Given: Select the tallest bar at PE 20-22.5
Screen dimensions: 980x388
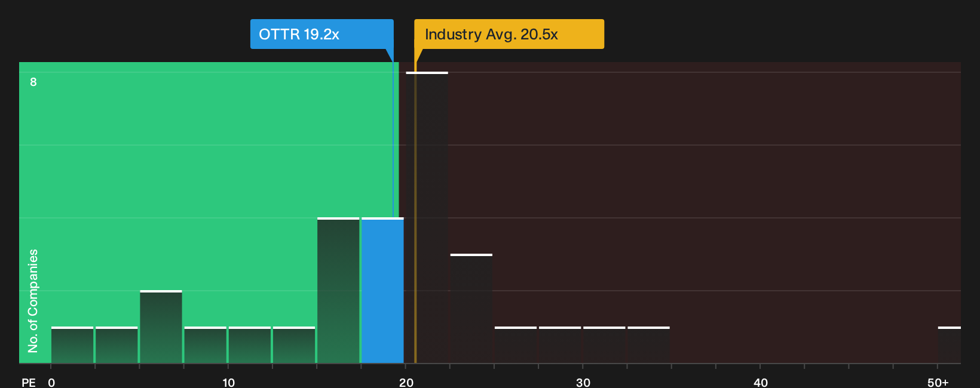Looking at the screenshot, I should pyautogui.click(x=427, y=217).
